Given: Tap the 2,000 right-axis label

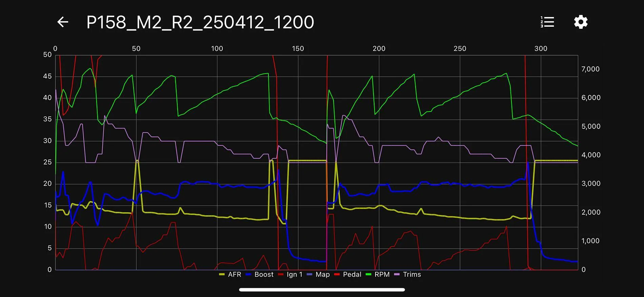Looking at the screenshot, I should [590, 212].
